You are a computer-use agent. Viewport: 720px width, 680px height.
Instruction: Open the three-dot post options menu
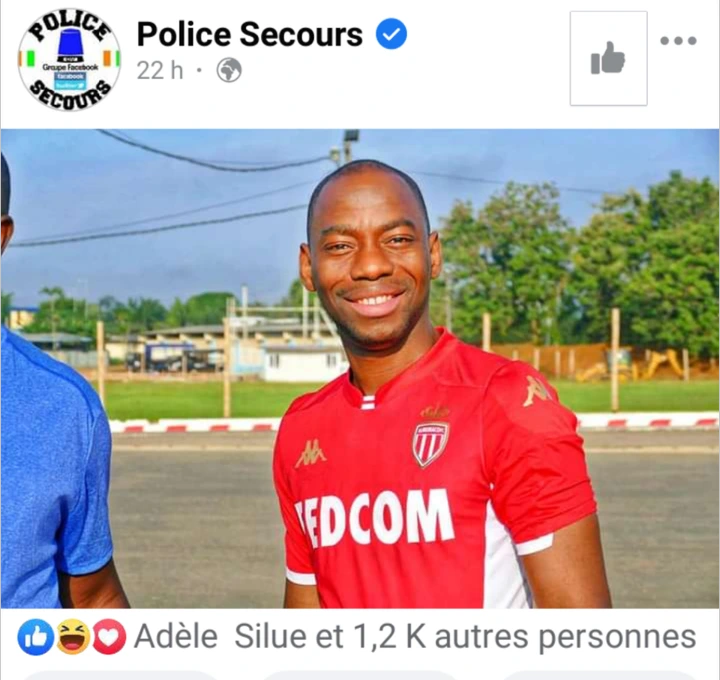coord(678,41)
